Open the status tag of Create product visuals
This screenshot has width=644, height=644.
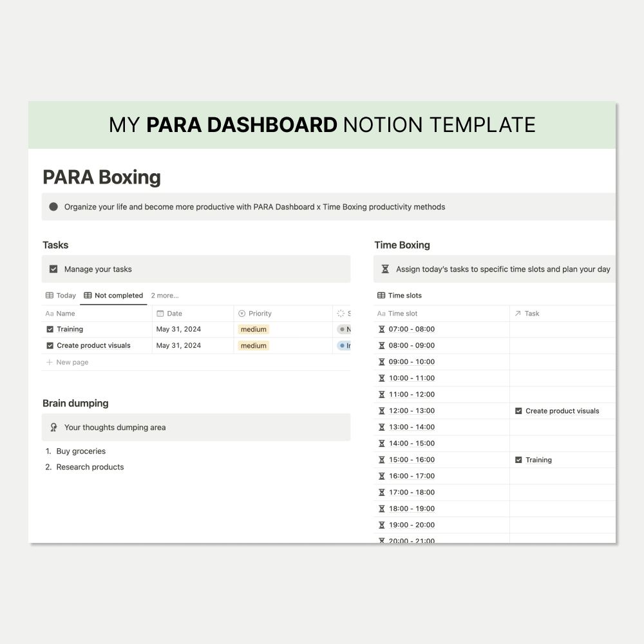pyautogui.click(x=344, y=345)
